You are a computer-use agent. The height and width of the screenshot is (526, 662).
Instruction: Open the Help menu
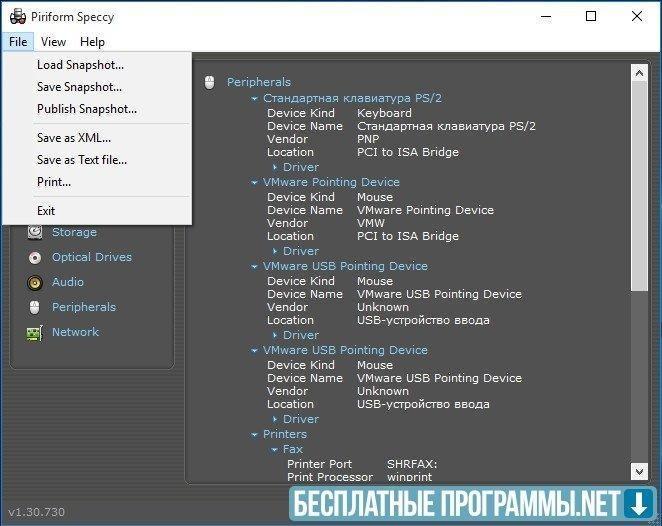click(92, 42)
